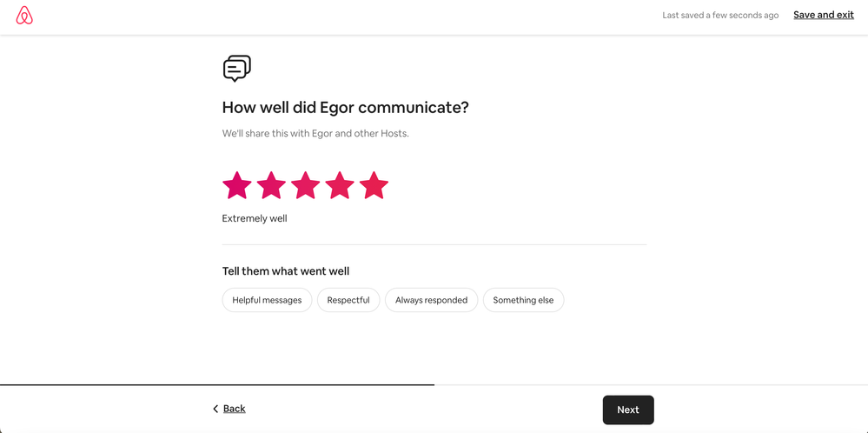868x433 pixels.
Task: Click the 'Tell them what went well' heading
Action: [x=286, y=271]
